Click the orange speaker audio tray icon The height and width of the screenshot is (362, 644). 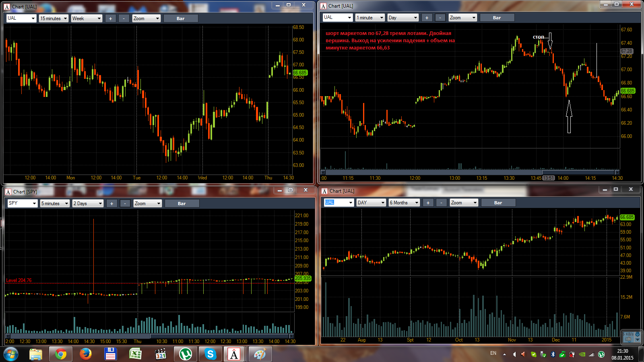(523, 354)
